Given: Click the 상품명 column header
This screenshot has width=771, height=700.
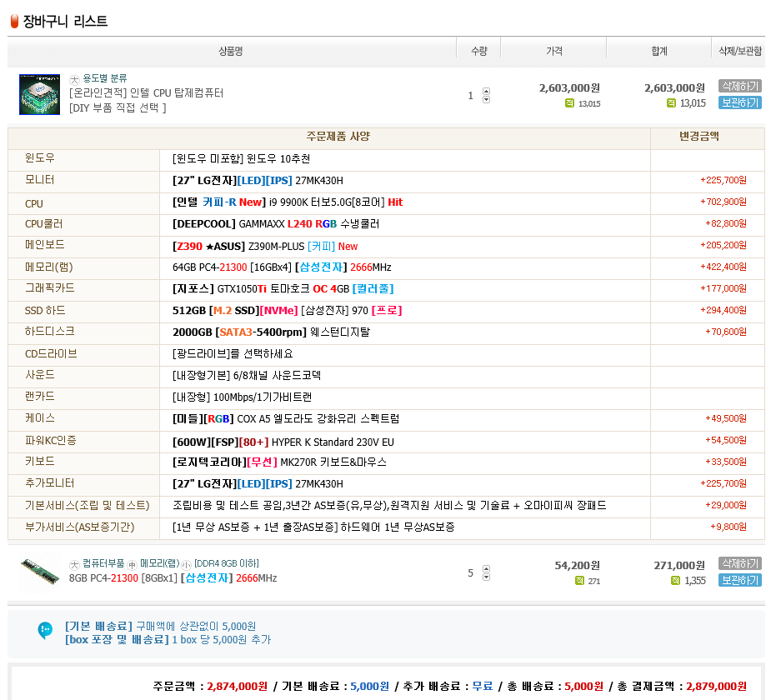Looking at the screenshot, I should coord(231,51).
